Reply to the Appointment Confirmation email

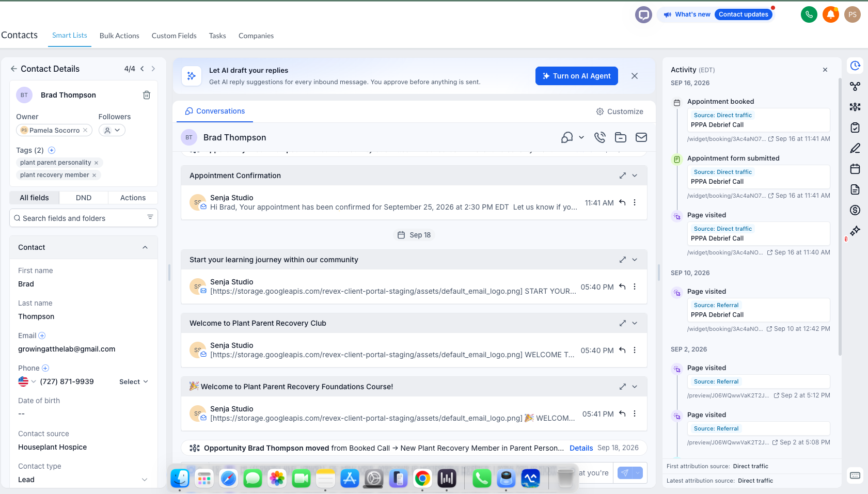pyautogui.click(x=622, y=203)
